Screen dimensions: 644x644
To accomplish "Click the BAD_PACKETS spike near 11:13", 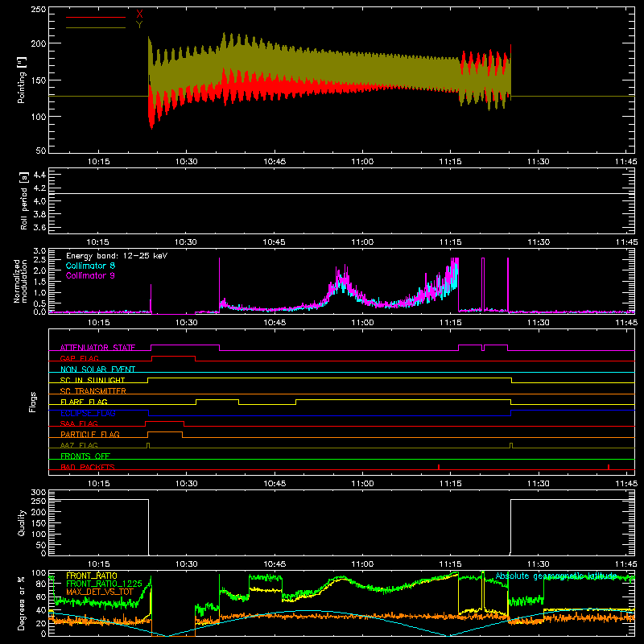I will tap(439, 467).
